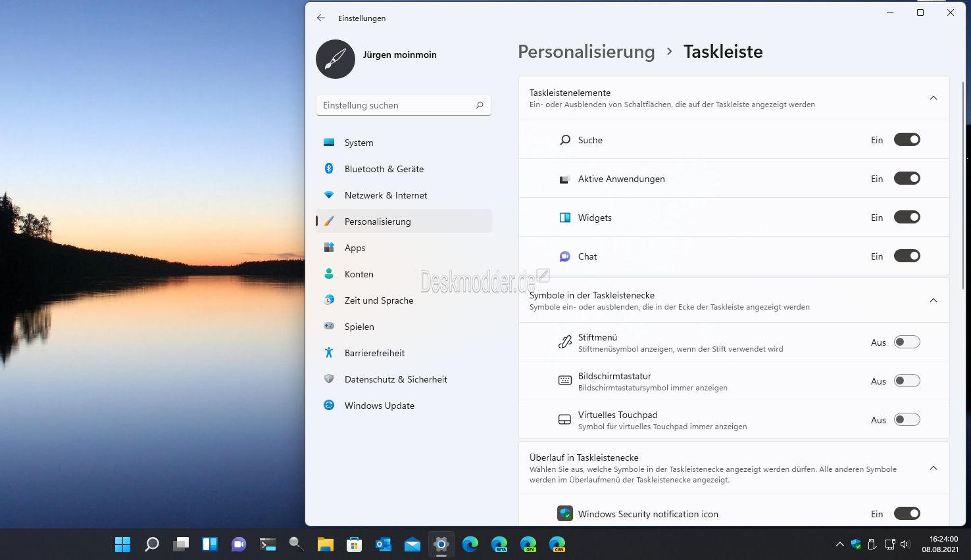Open the taskbar clock and date
This screenshot has height=560, width=971.
click(940, 544)
